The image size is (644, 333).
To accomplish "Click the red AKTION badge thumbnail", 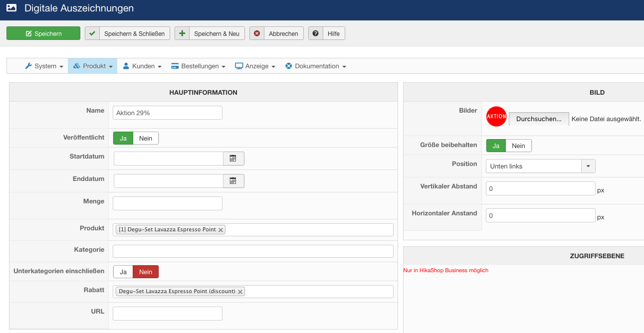I will (496, 116).
